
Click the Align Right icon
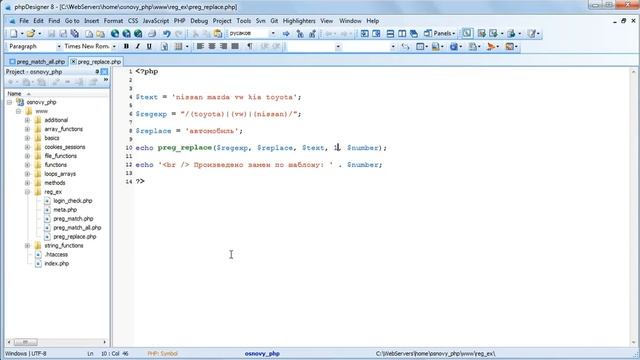click(223, 47)
